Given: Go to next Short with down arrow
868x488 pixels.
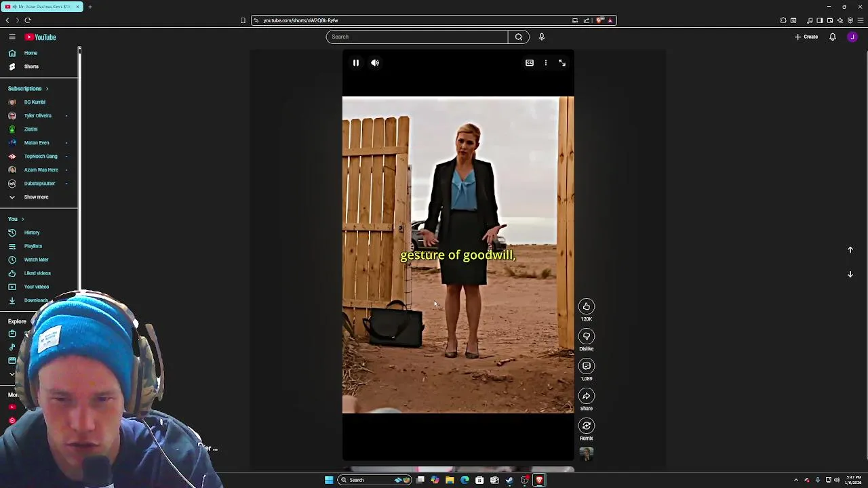Looking at the screenshot, I should (850, 274).
